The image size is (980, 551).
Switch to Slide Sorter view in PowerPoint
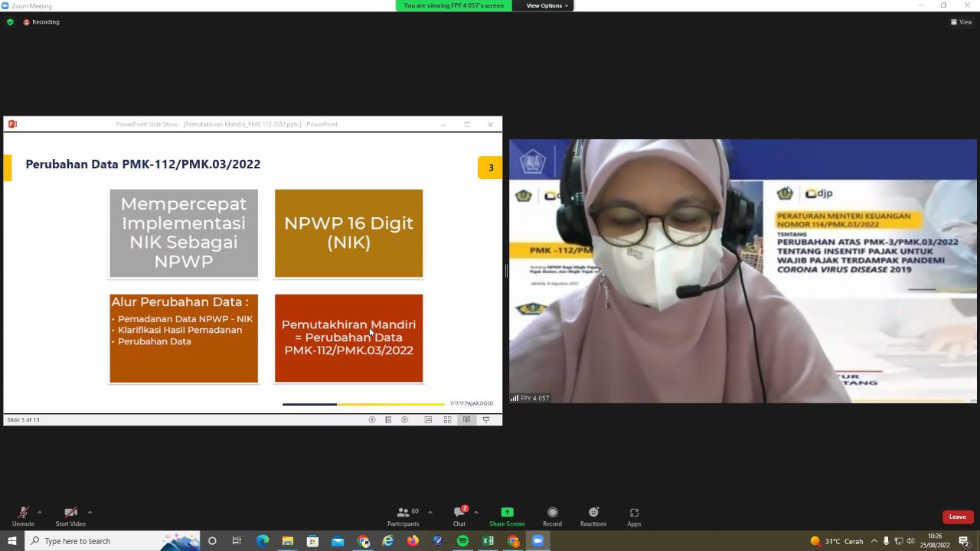[x=447, y=420]
